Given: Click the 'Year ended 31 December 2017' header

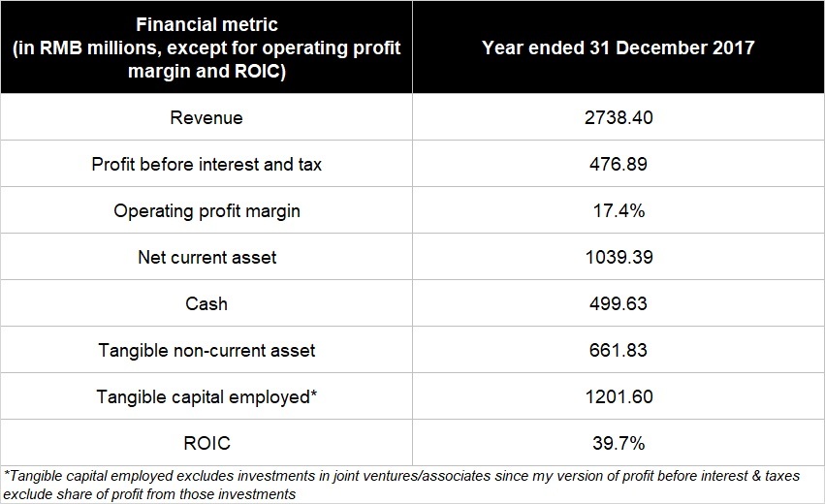Looking at the screenshot, I should pos(618,48).
